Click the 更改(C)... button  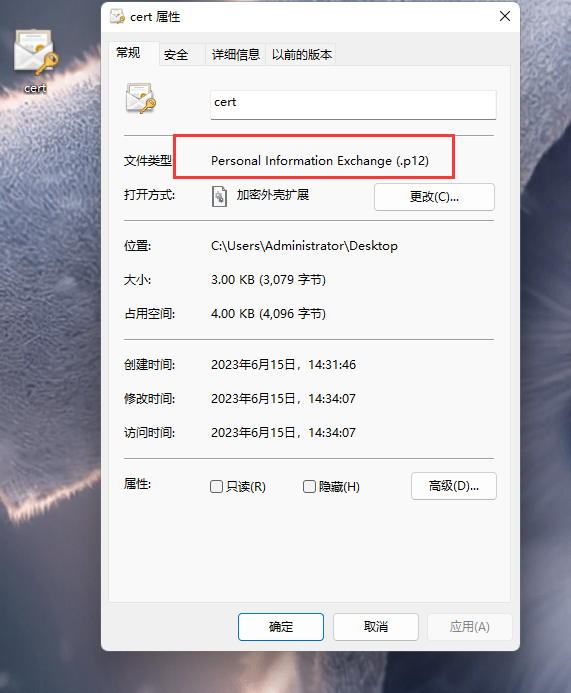(434, 197)
